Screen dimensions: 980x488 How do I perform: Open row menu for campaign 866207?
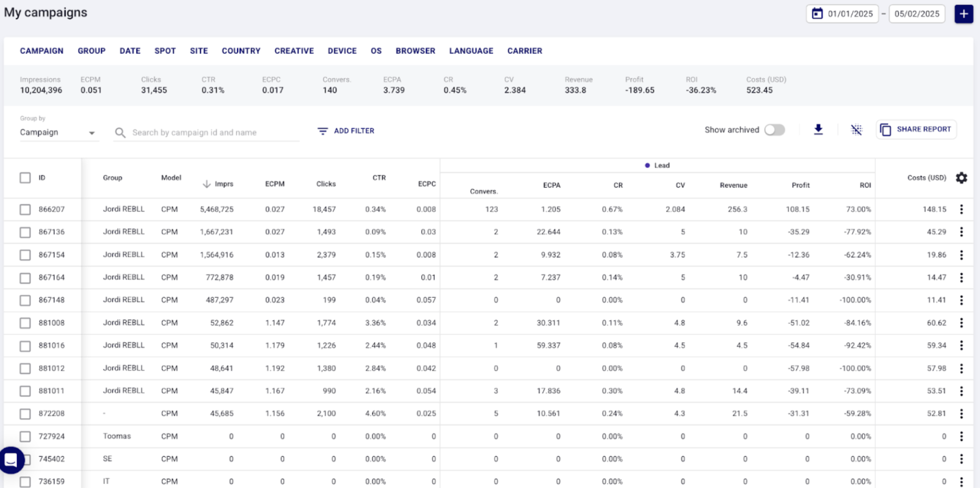pos(961,209)
